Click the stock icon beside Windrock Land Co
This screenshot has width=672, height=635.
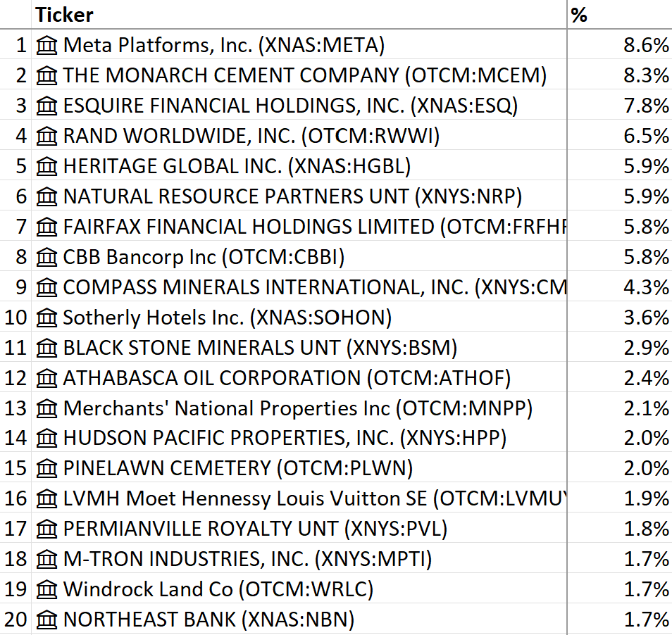(x=46, y=589)
